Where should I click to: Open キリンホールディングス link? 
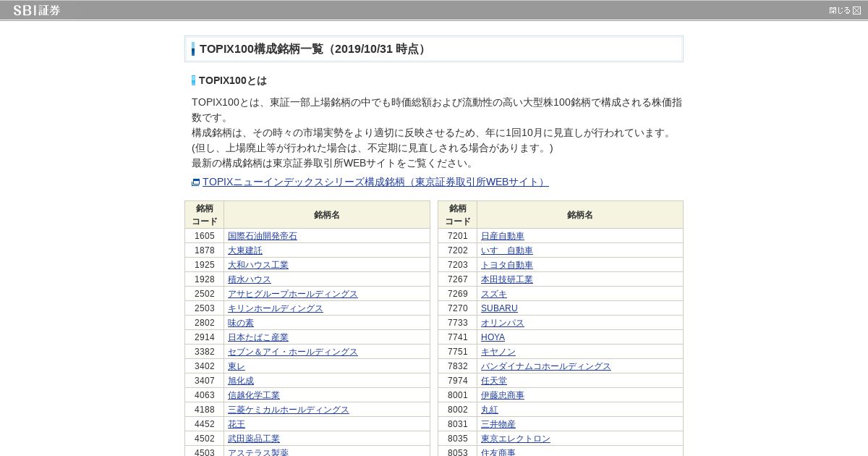[x=276, y=308]
